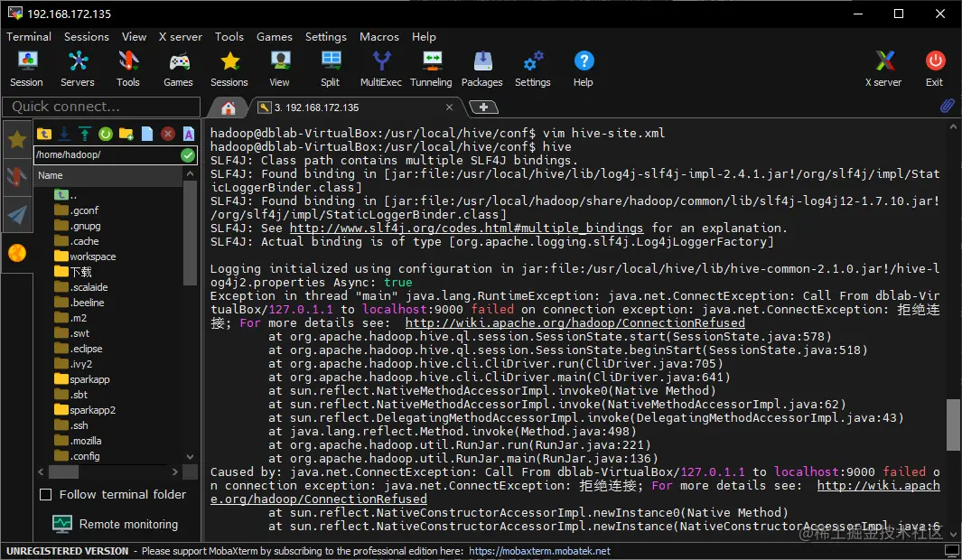Open the new tab plus button
The width and height of the screenshot is (962, 560).
pos(483,107)
